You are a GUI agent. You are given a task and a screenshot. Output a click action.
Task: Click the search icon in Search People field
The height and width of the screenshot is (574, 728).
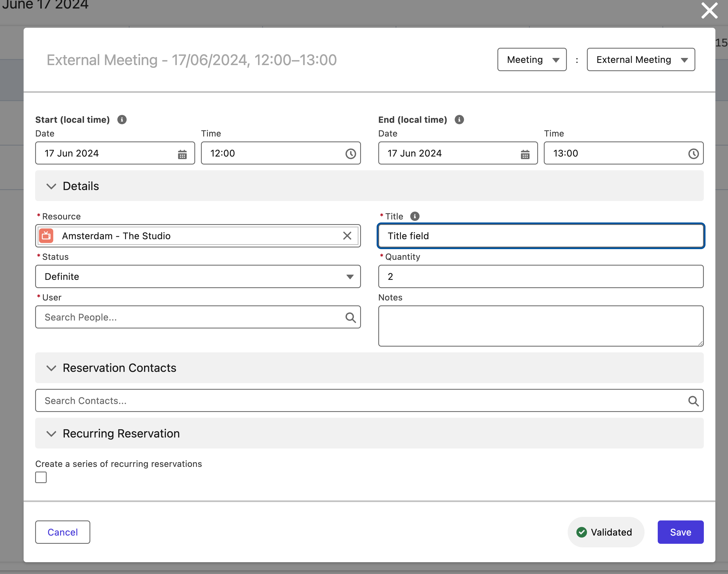pos(350,317)
